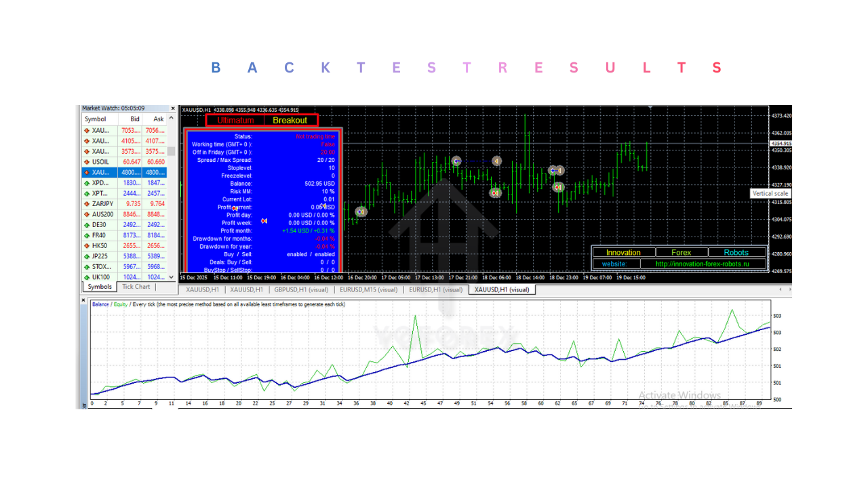Click the Robots button in the chart panel
The image size is (868, 488).
point(736,251)
